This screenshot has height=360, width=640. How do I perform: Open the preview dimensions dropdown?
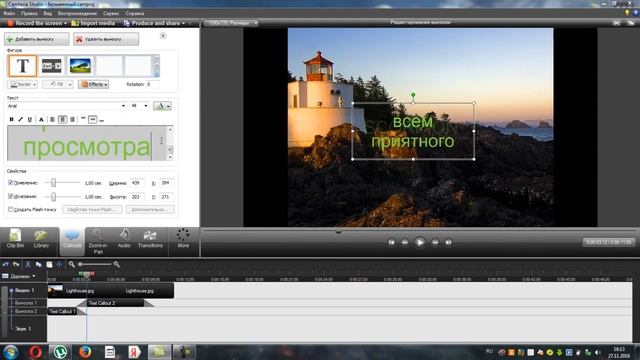pyautogui.click(x=231, y=23)
